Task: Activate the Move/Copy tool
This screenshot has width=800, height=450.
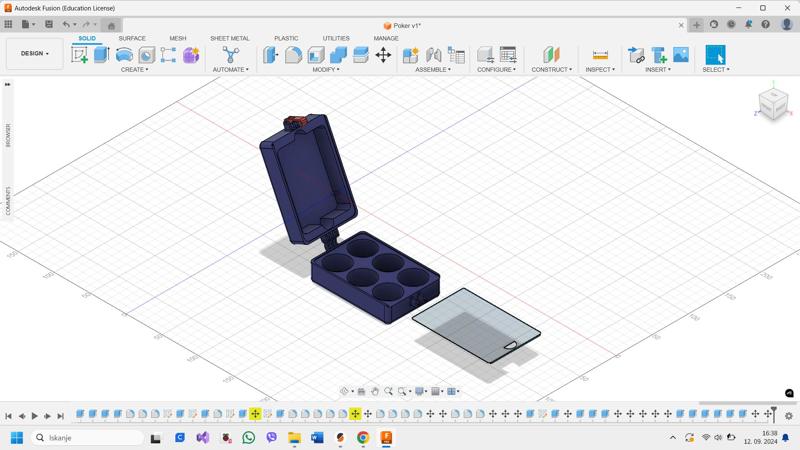Action: click(x=383, y=55)
